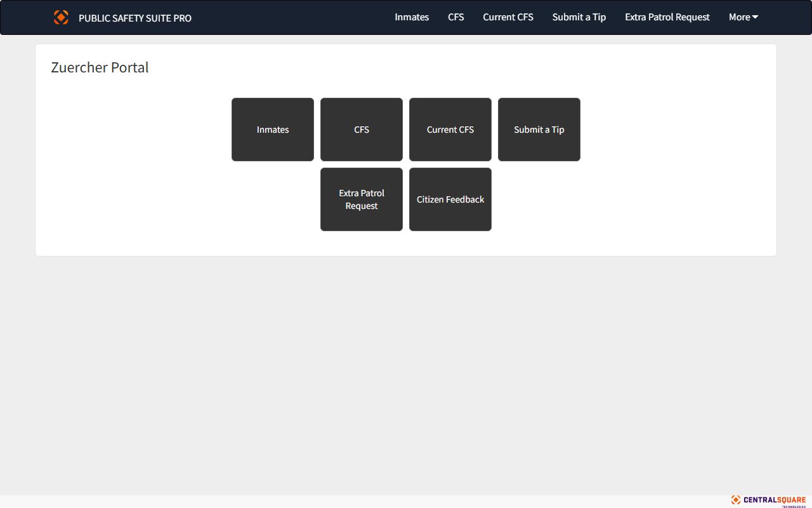812x508 pixels.
Task: Click the light footer bar at the bottom
Action: pyautogui.click(x=381, y=501)
